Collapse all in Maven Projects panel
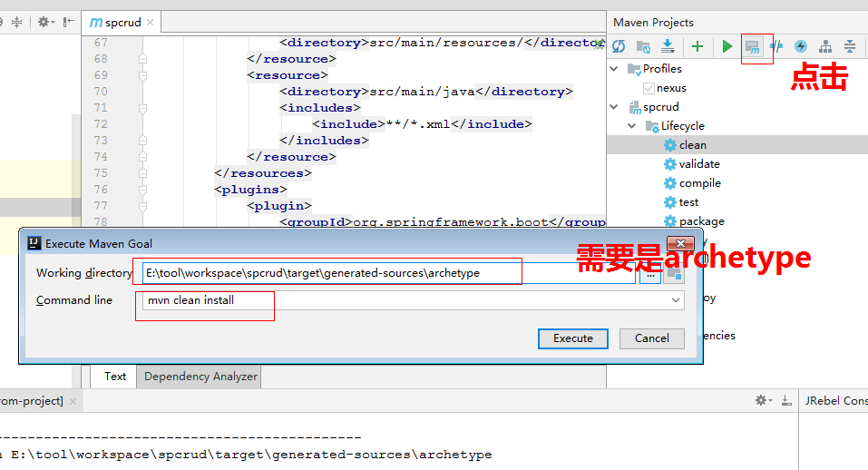The width and height of the screenshot is (868, 470). 850,46
